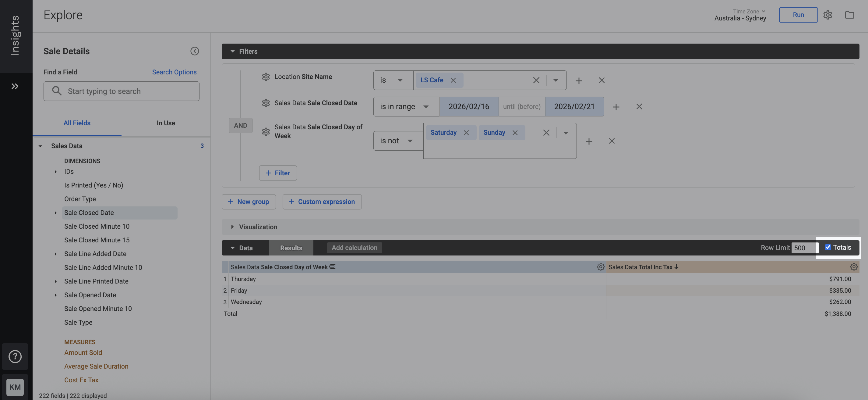Select the Sale Type dimension

pos(78,323)
